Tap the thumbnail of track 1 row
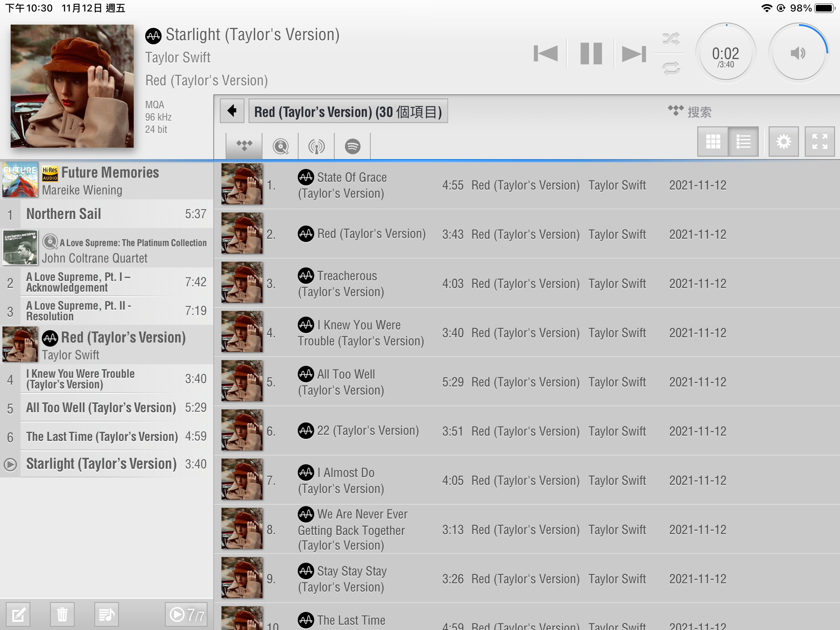This screenshot has width=840, height=630. [x=242, y=184]
